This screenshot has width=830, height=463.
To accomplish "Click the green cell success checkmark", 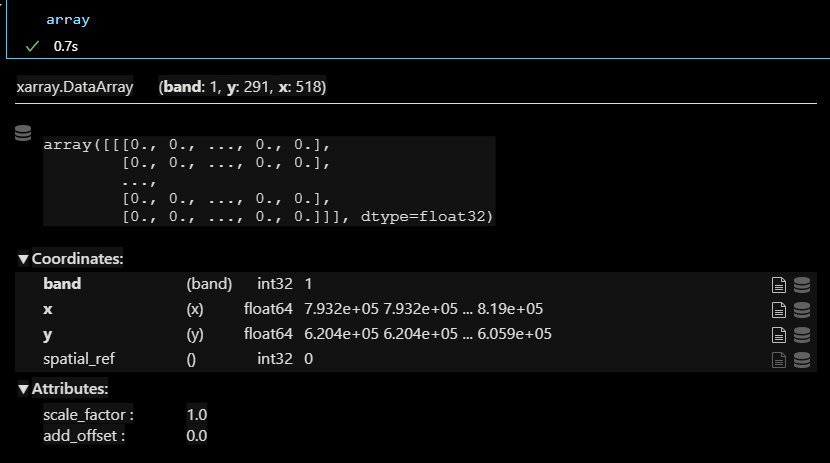I will (32, 47).
